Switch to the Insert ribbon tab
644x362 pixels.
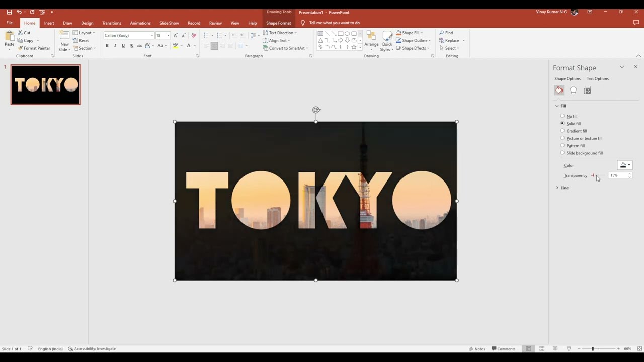(49, 23)
